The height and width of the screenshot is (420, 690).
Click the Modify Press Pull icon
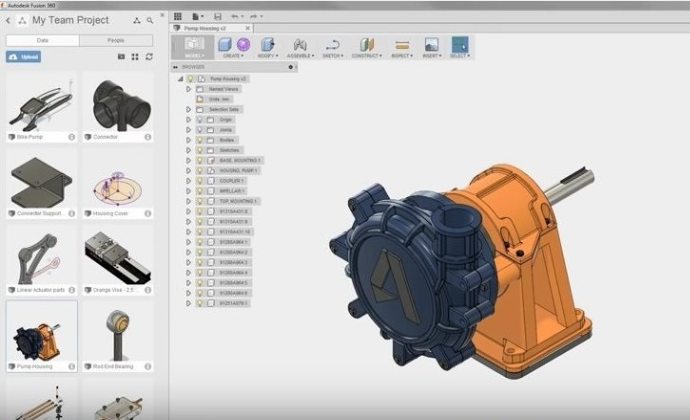click(x=268, y=44)
